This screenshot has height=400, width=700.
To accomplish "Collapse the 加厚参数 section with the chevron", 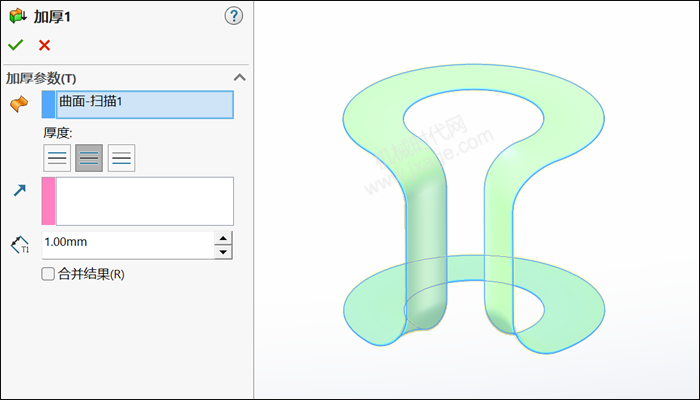I will tap(239, 77).
